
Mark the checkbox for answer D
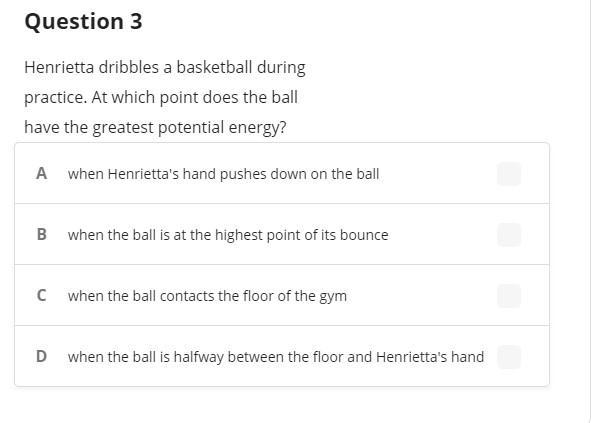click(x=509, y=357)
